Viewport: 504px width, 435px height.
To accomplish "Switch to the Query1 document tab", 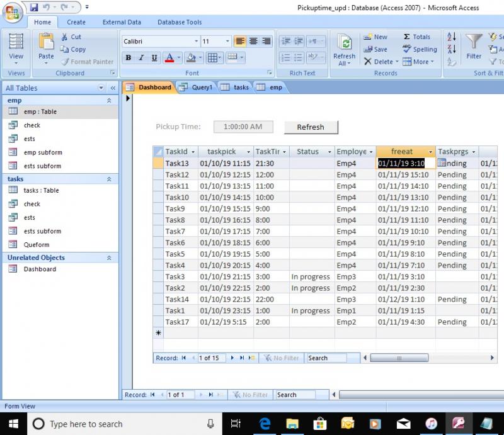I will point(197,88).
